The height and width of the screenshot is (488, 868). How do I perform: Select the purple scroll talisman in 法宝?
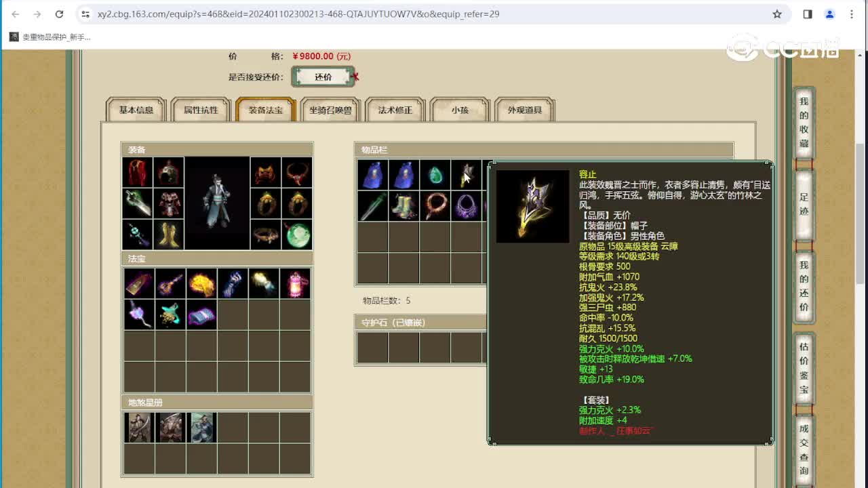201,314
